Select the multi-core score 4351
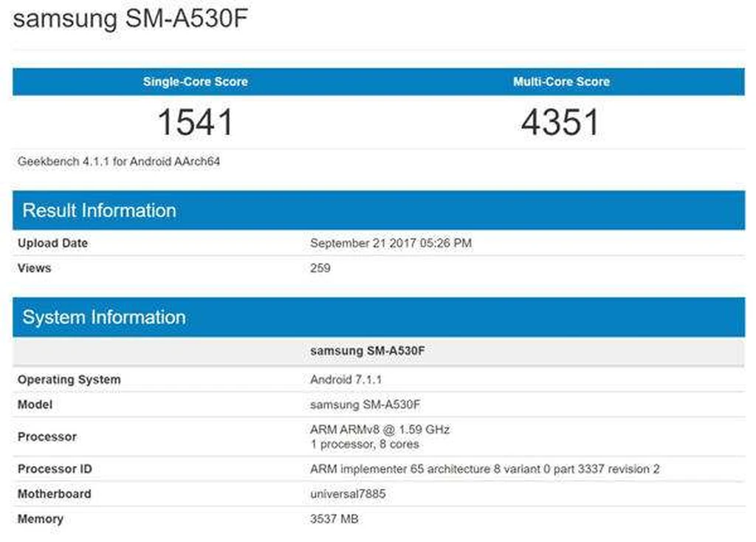The width and height of the screenshot is (756, 542). (560, 122)
